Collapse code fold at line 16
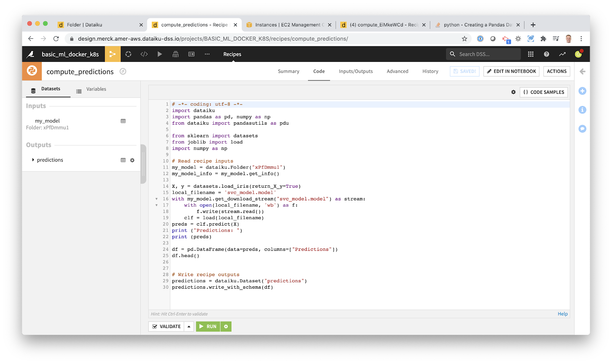Image resolution: width=612 pixels, height=364 pixels. tap(156, 199)
